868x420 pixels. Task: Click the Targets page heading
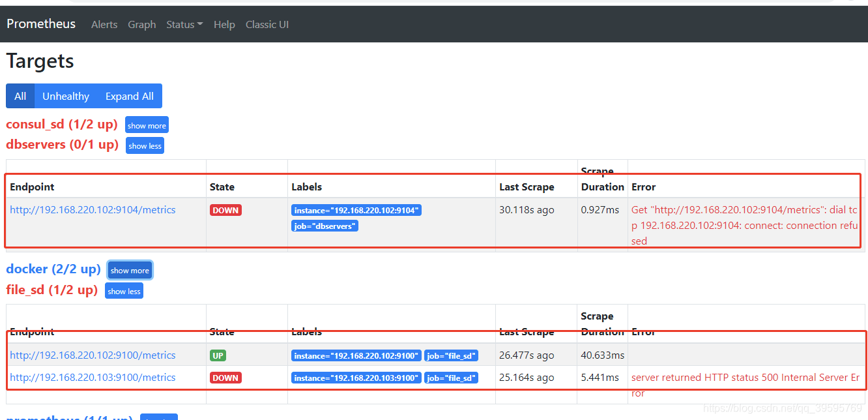(40, 61)
